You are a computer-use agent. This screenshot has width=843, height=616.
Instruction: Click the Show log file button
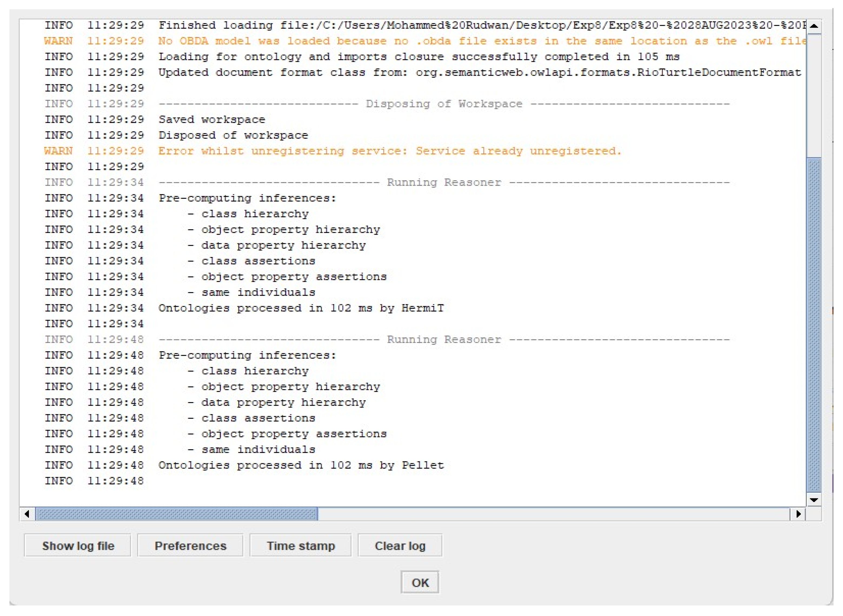(x=78, y=545)
